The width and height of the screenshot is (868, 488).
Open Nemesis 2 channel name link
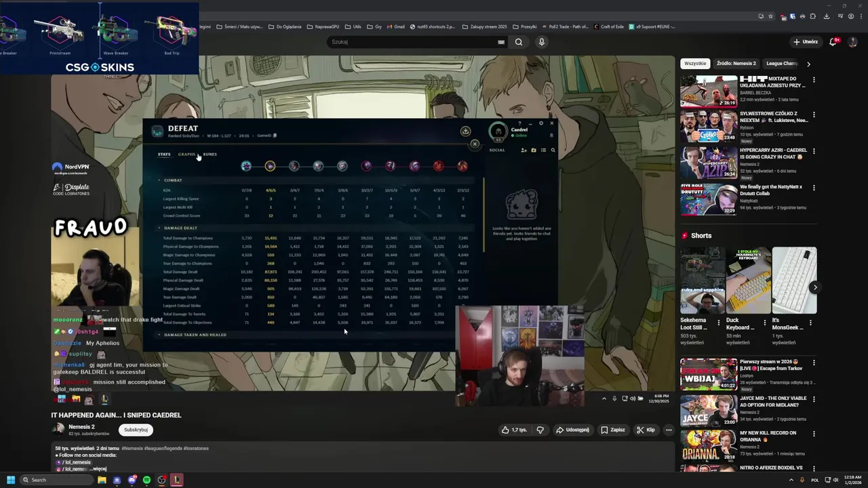81,426
